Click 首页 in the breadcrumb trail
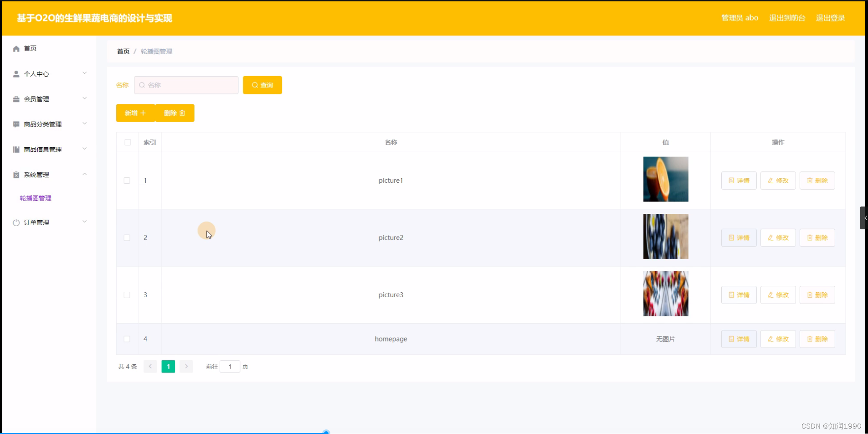The height and width of the screenshot is (434, 868). [x=123, y=51]
